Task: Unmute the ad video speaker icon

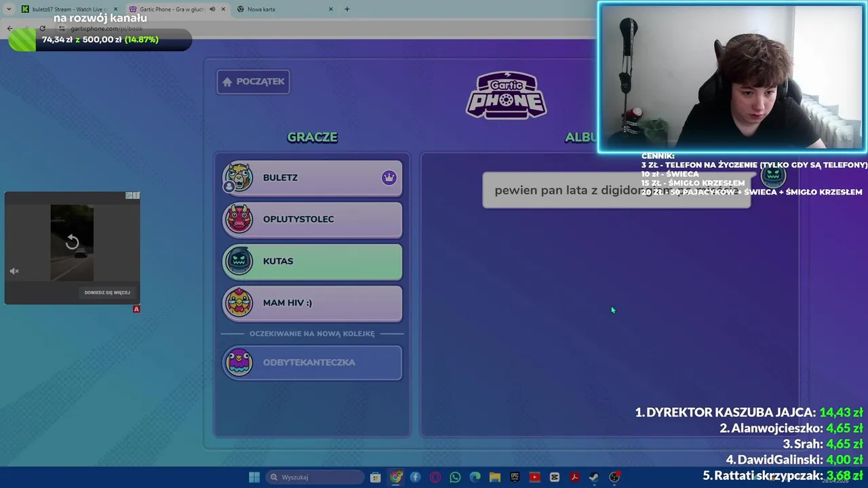Action: 14,271
